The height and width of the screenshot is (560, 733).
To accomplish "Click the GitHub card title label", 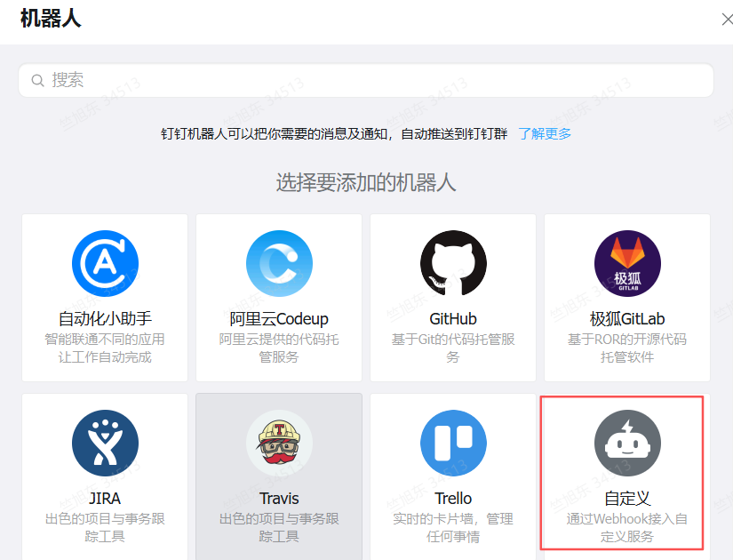I will point(453,319).
